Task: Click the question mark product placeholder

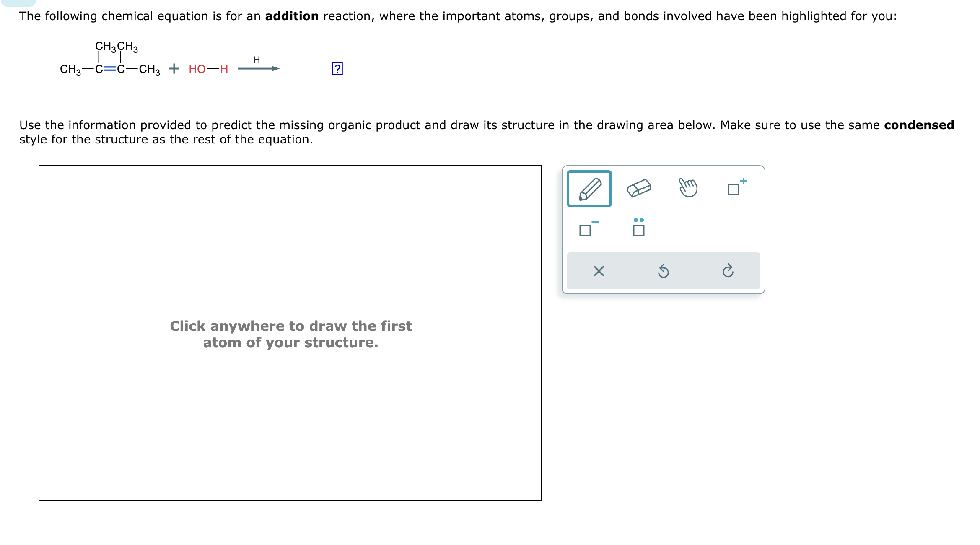Action: 337,69
